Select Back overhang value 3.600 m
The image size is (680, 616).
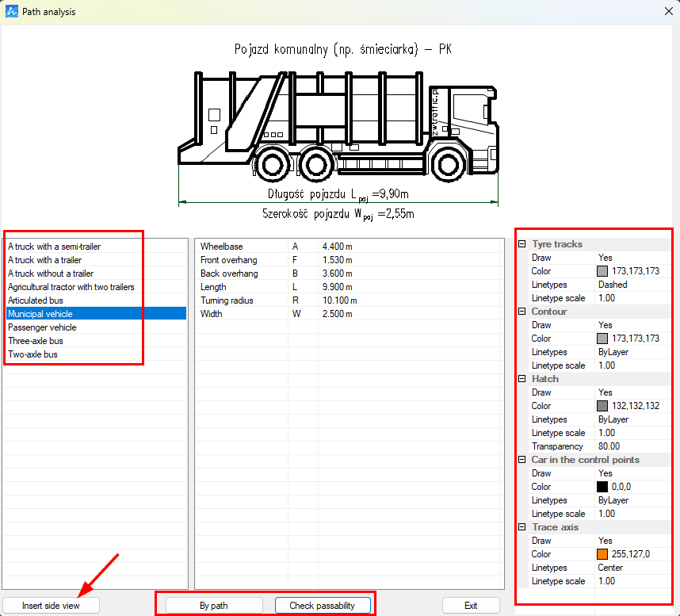pos(338,274)
